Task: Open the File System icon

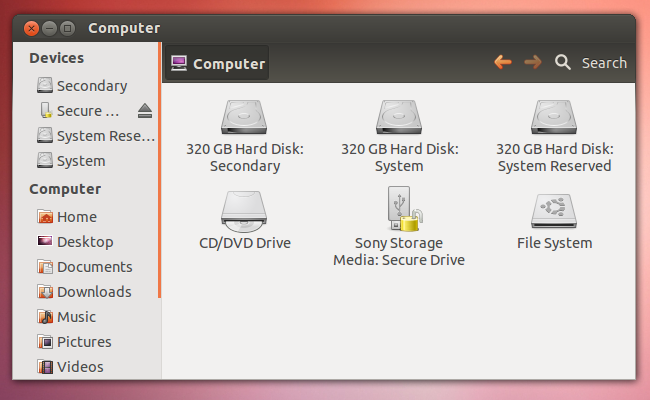Action: tap(553, 212)
